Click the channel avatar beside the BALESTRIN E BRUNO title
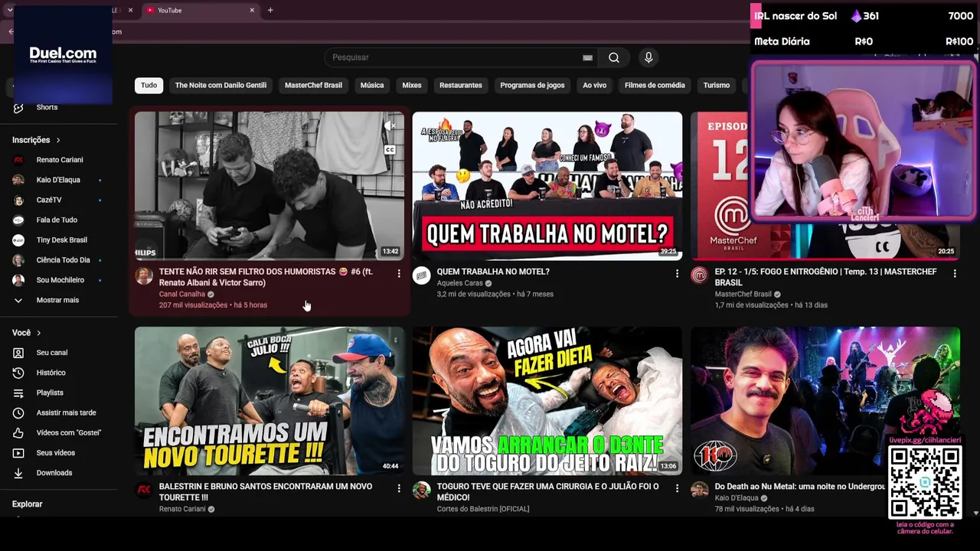Viewport: 980px width, 551px height. pyautogui.click(x=144, y=490)
